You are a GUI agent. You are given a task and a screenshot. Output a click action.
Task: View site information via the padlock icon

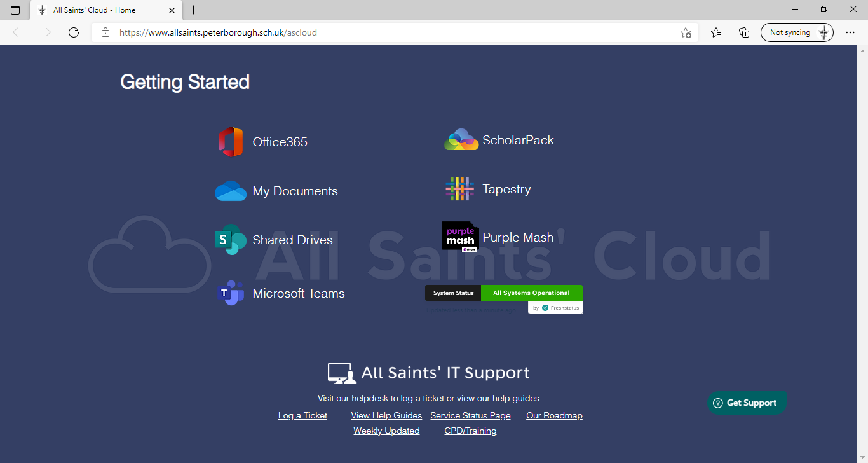pyautogui.click(x=105, y=32)
